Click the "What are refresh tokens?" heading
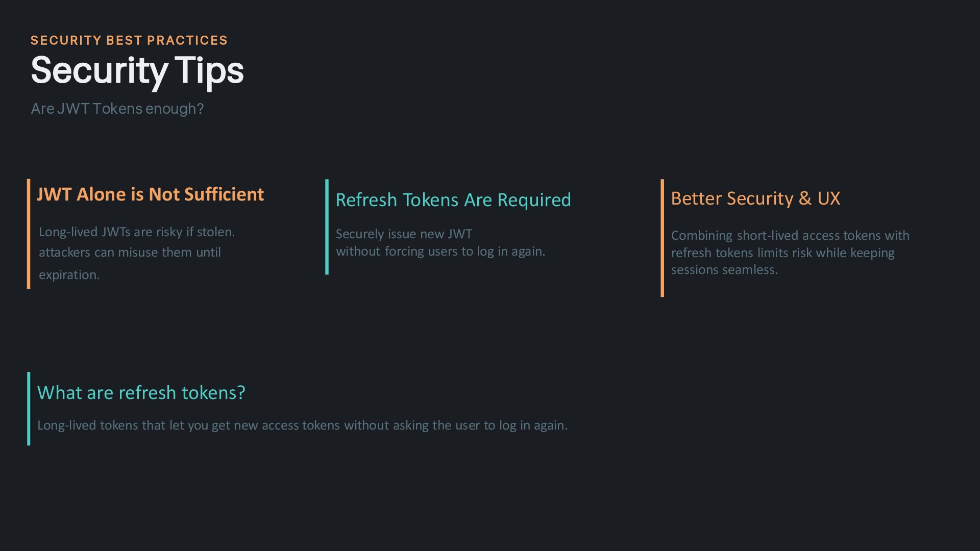The image size is (980, 551). click(x=141, y=393)
